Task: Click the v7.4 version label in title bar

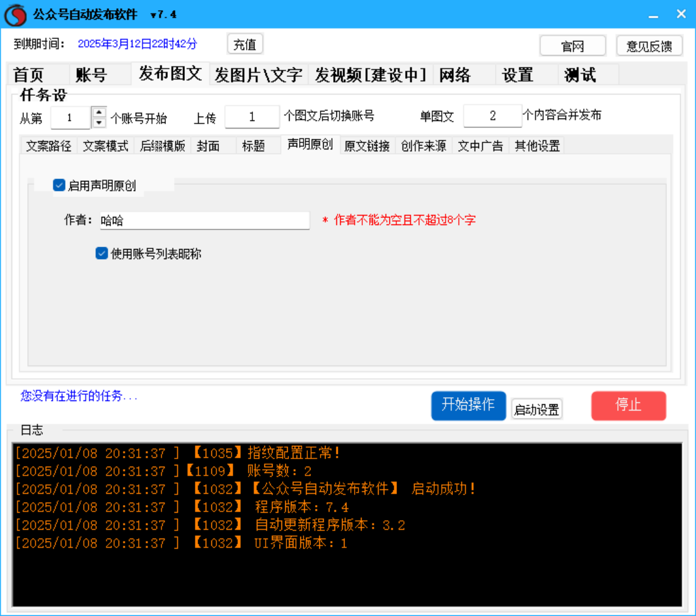Action: tap(163, 15)
